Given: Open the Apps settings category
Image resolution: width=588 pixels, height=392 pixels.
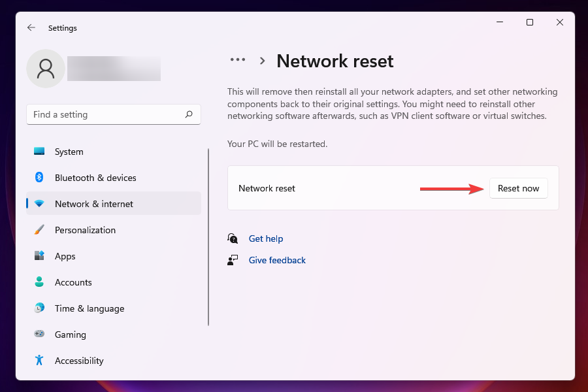Looking at the screenshot, I should [x=114, y=256].
